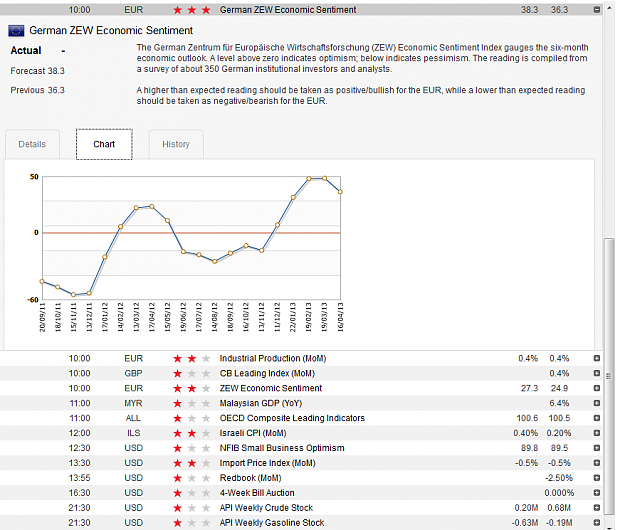Click the Previous 36.3 text
Screen dimensions: 625x530
tap(37, 90)
